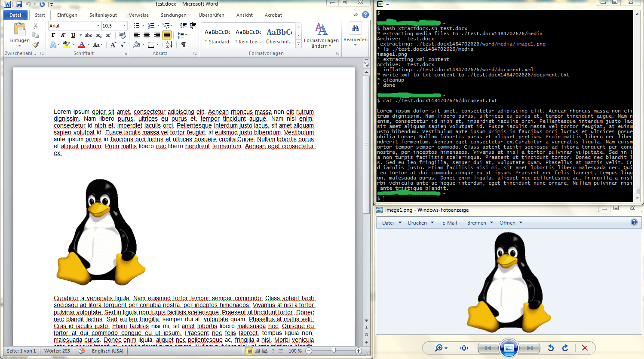Image resolution: width=644 pixels, height=359 pixels.
Task: Zoom out with the minus button in status bar
Action: pos(309,351)
